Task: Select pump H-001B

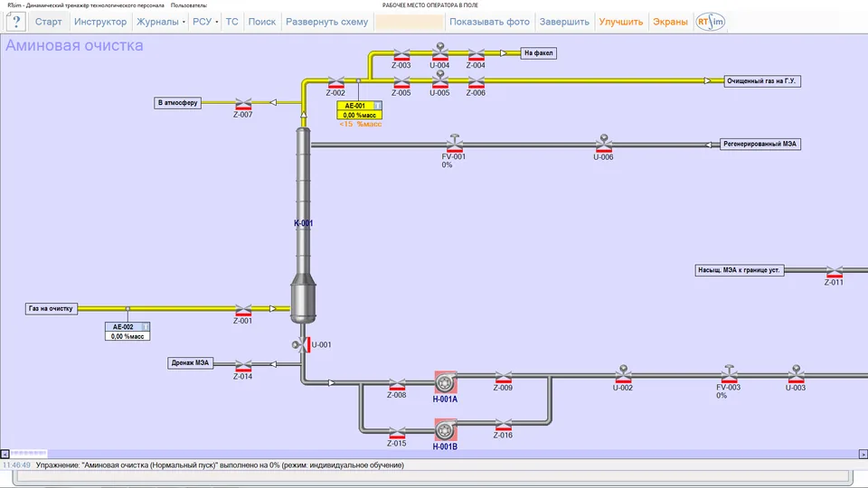Action: tap(446, 430)
